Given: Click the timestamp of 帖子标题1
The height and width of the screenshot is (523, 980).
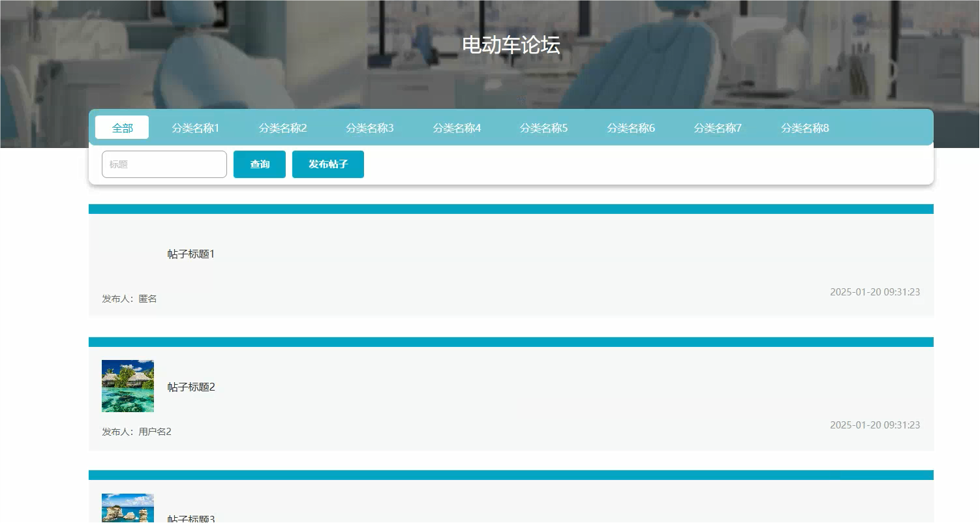Looking at the screenshot, I should click(875, 291).
